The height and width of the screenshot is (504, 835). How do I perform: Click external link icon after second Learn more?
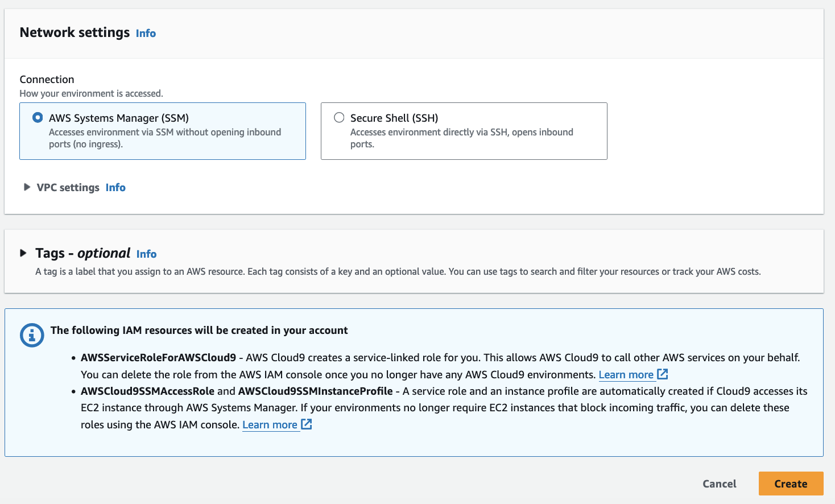[x=307, y=424]
